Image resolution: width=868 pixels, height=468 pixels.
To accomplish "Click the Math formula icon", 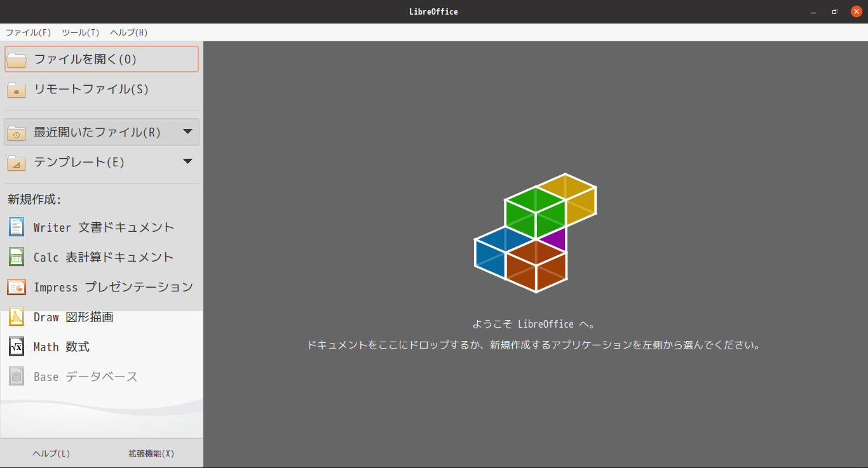I will coord(17,346).
